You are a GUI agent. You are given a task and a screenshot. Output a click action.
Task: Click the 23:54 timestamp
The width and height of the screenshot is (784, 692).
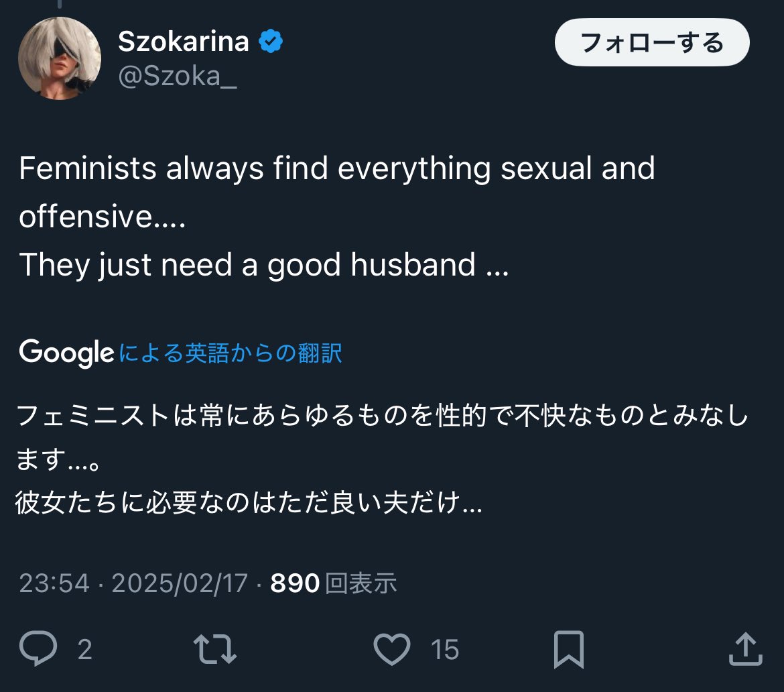54,583
